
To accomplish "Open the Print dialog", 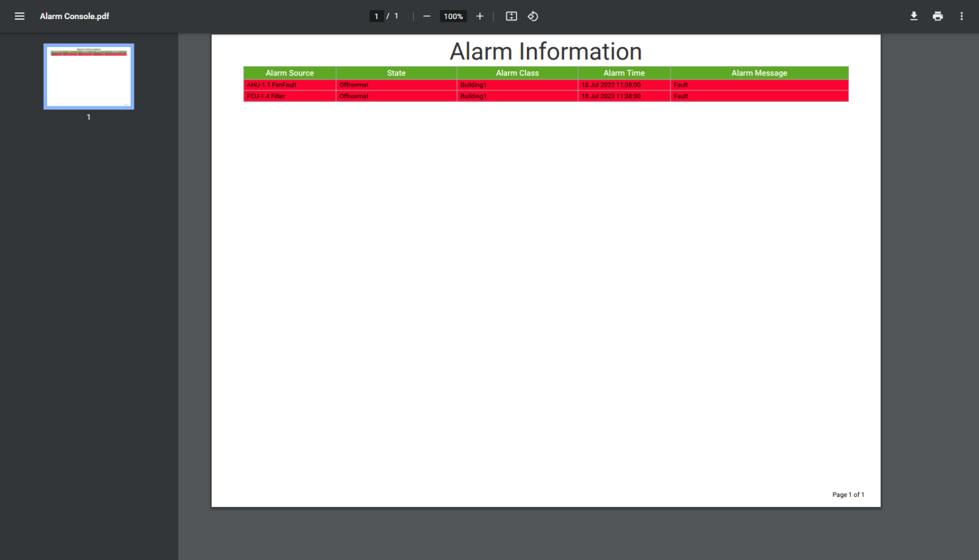I will click(938, 16).
